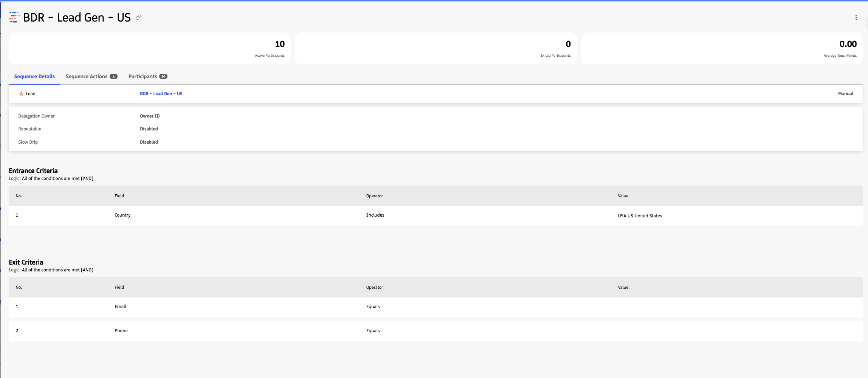This screenshot has width=868, height=378.
Task: Select the Email exit criteria field
Action: 120,307
